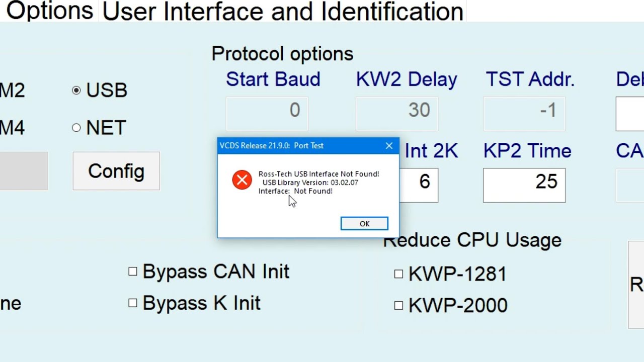
Task: Click the Start Baud field
Action: point(267,113)
